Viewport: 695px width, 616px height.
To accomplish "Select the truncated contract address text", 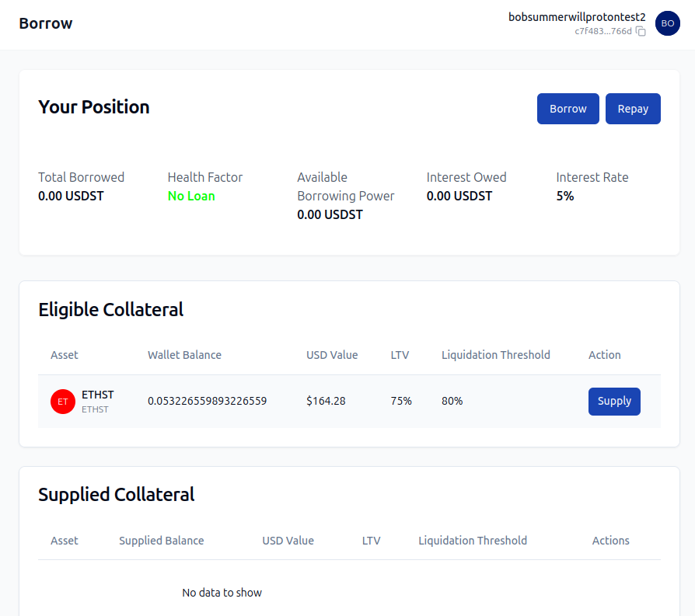I will tap(602, 32).
